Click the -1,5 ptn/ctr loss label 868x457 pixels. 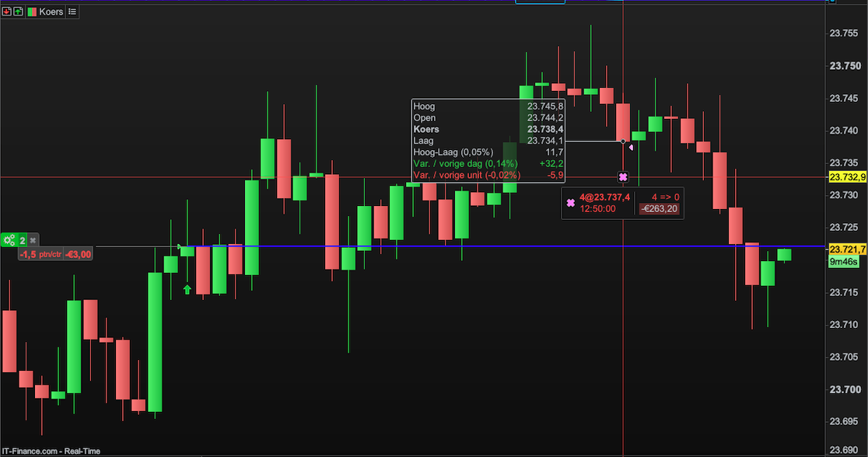point(41,254)
